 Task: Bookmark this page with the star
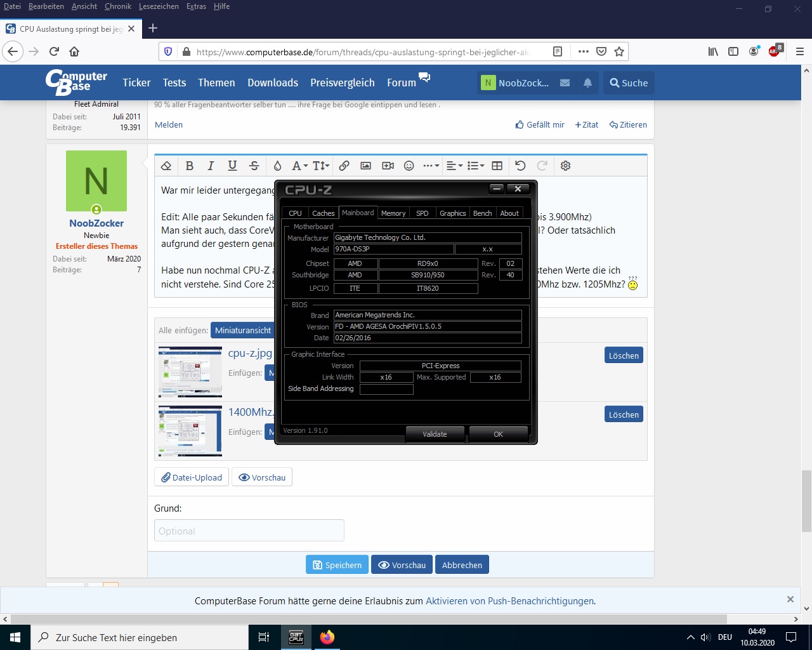[619, 51]
